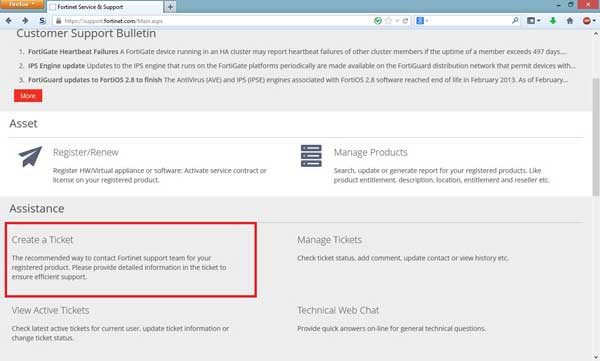This screenshot has height=361, width=600.
Task: Click the green checkmark icon in the address bar
Action: [378, 21]
